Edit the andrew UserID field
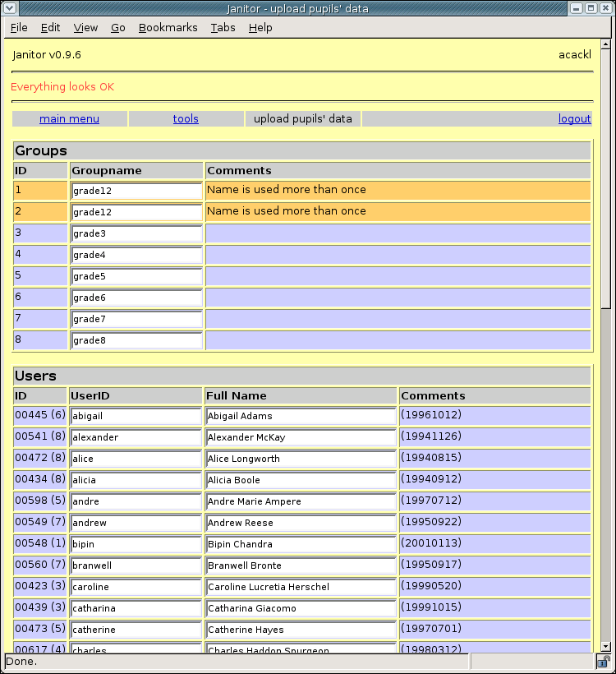The image size is (616, 674). tap(136, 523)
